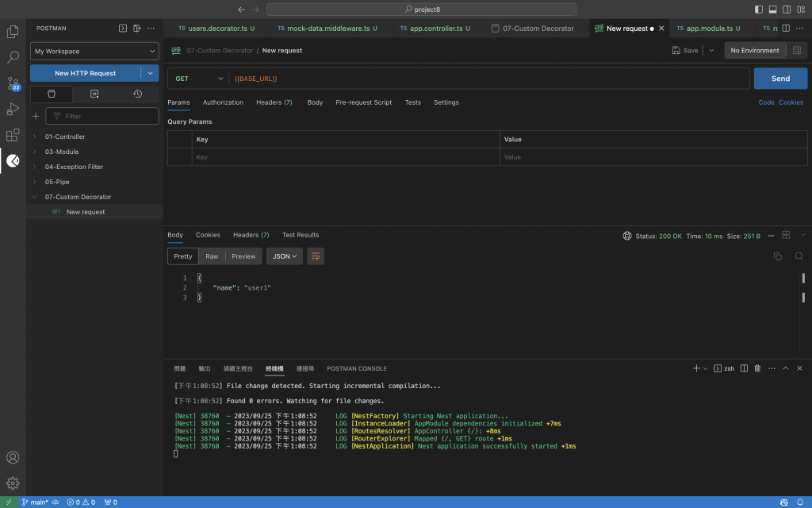The height and width of the screenshot is (508, 812).
Task: Split the editor to the right
Action: click(x=786, y=29)
